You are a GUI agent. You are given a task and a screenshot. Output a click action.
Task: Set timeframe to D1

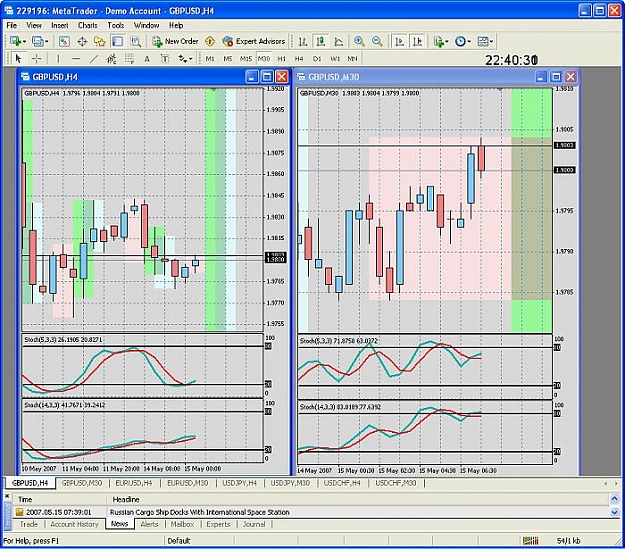[x=317, y=59]
